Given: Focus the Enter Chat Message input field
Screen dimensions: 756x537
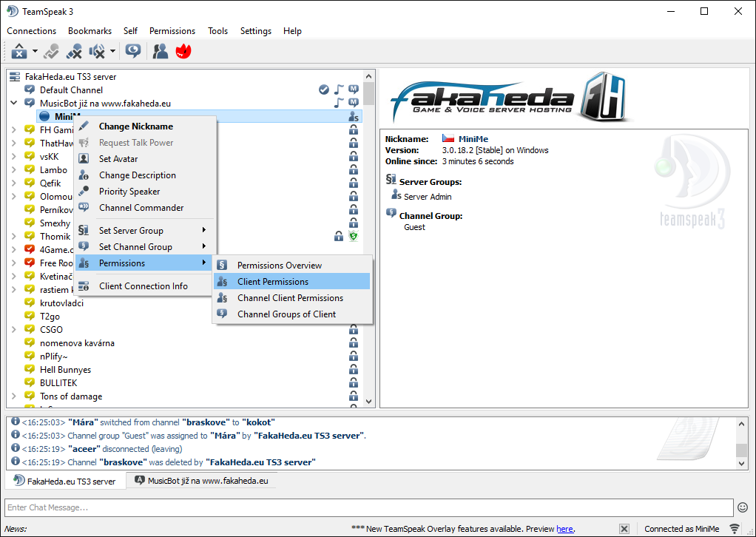Looking at the screenshot, I should pyautogui.click(x=369, y=507).
